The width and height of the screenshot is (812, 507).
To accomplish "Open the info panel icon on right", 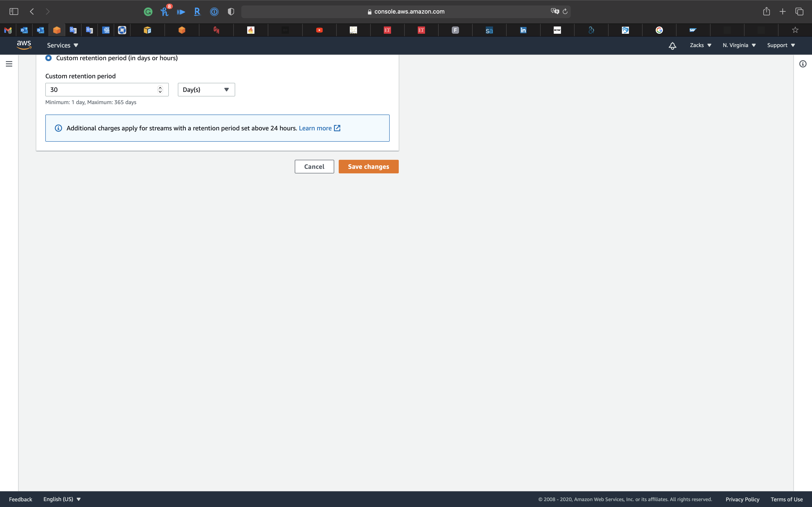I will pyautogui.click(x=803, y=64).
